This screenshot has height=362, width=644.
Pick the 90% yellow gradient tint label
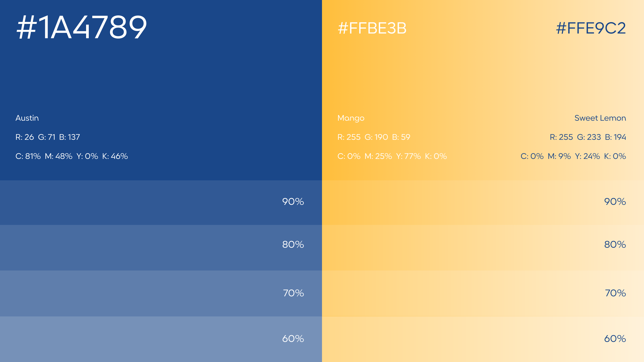(x=615, y=202)
